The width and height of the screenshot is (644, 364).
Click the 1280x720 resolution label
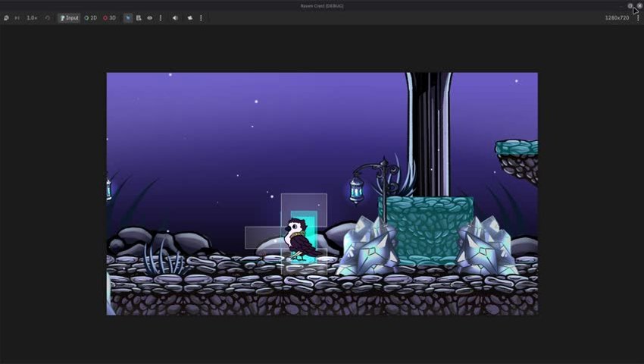click(x=617, y=18)
